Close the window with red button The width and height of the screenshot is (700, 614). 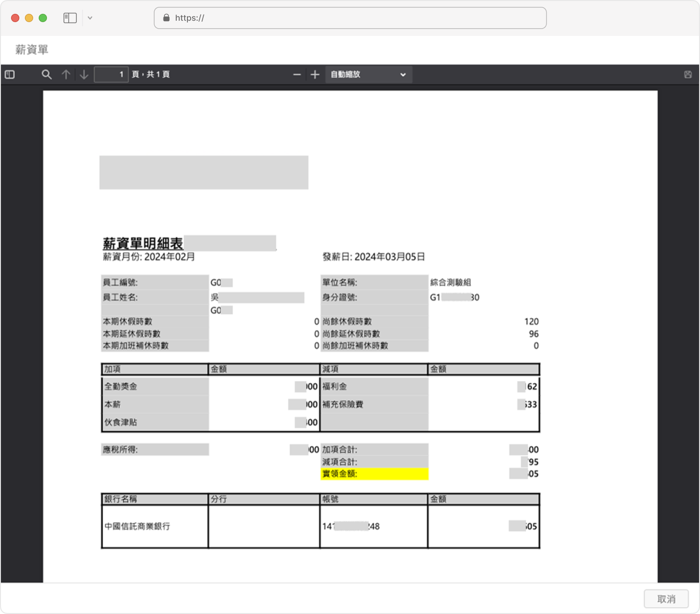click(15, 18)
